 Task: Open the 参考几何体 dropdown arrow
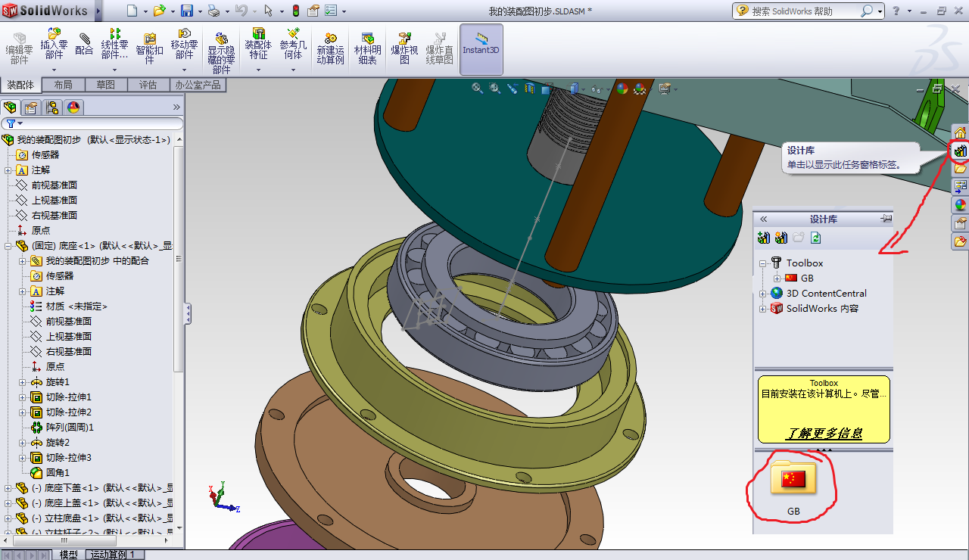pos(294,70)
